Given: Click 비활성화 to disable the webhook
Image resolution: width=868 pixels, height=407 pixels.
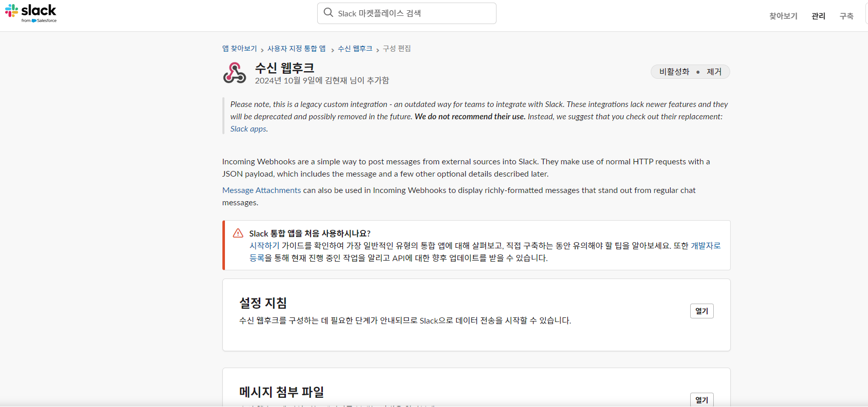Looking at the screenshot, I should coord(674,72).
